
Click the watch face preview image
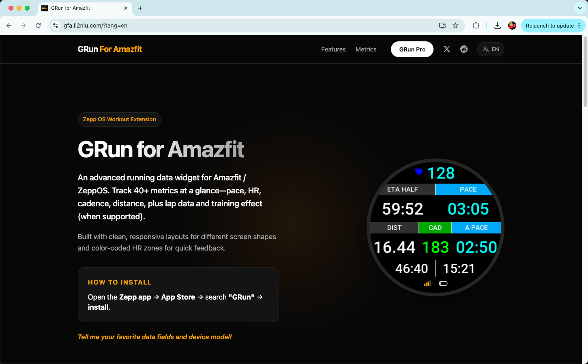point(436,227)
